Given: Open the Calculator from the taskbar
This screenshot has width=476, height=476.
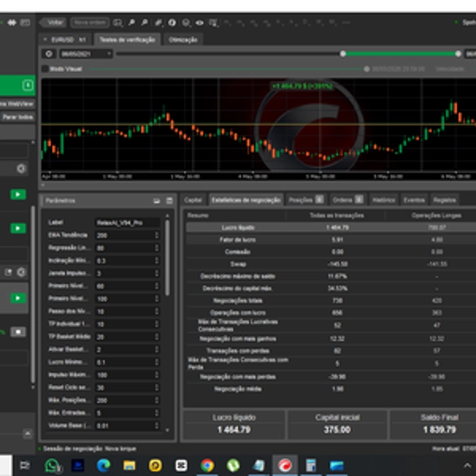Looking at the screenshot, I should (310, 466).
